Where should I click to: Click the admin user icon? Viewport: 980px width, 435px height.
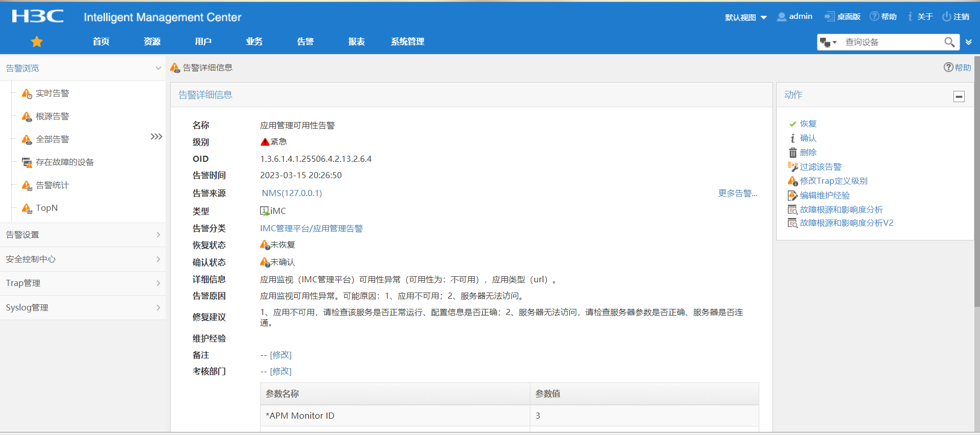781,17
